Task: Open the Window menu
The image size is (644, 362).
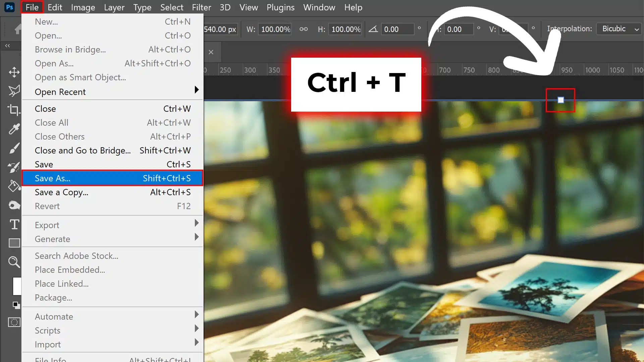Action: (319, 7)
